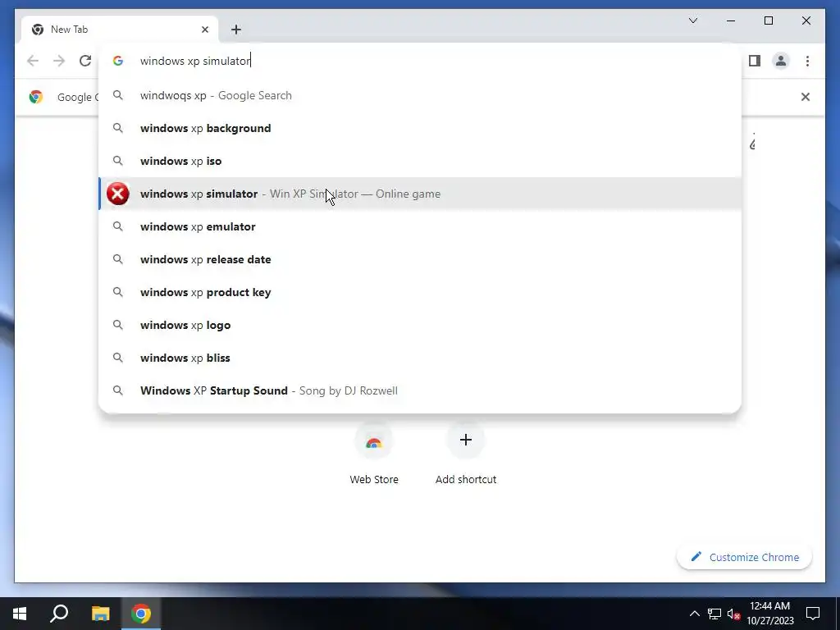Click the red X icon beside windows xp simulator
The image size is (840, 630).
(x=118, y=194)
